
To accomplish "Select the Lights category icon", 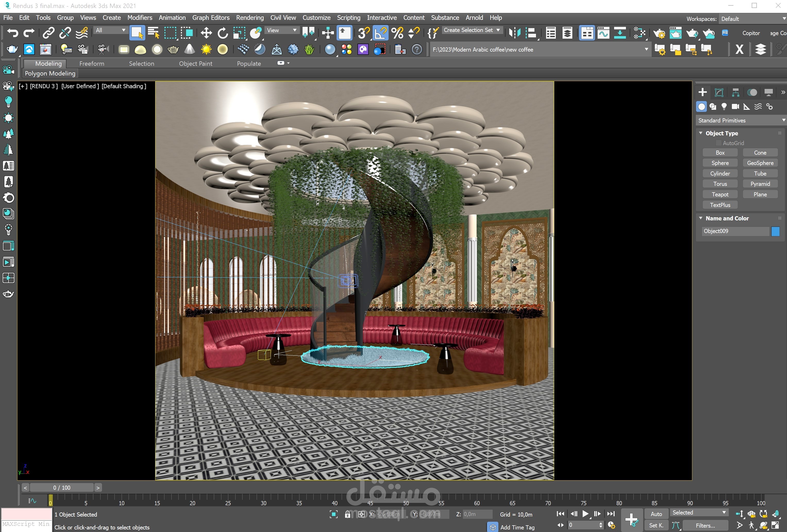I will click(724, 107).
